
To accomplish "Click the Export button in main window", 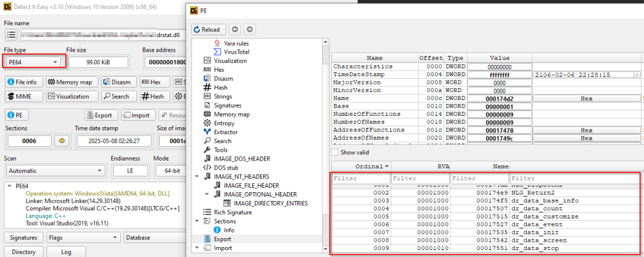I will click(x=101, y=115).
